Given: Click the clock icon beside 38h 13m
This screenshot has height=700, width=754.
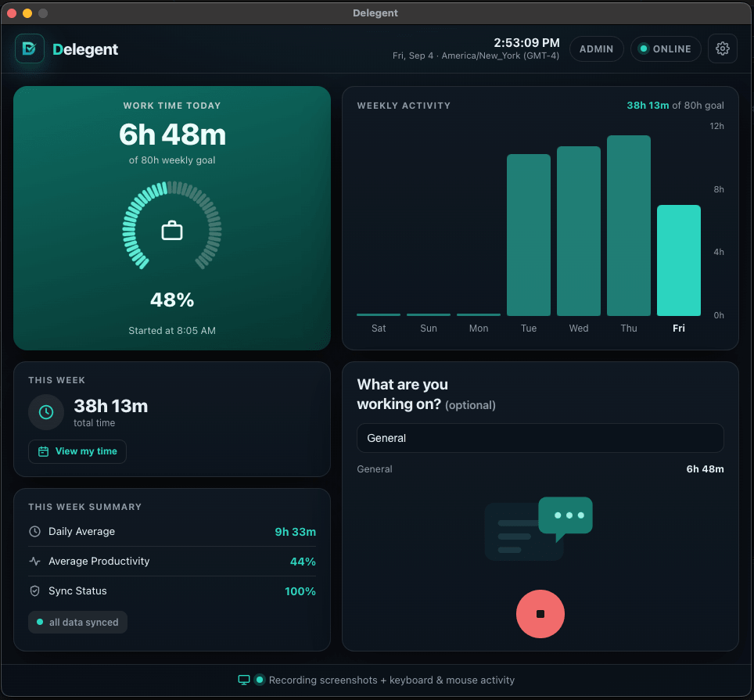Looking at the screenshot, I should coord(46,412).
